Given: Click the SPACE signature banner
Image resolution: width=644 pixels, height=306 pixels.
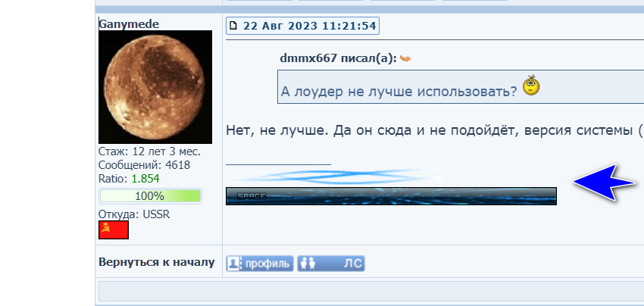Looking at the screenshot, I should coord(391,196).
